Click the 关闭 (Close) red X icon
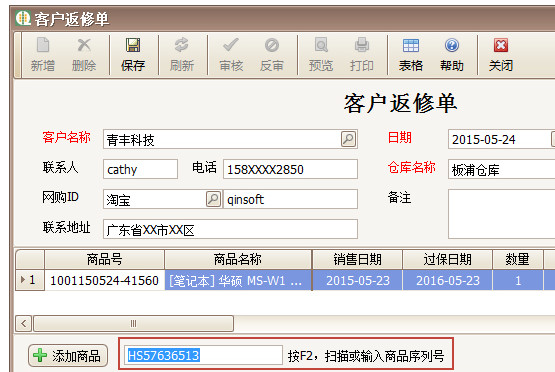Screen dimensions: 555x372 [501, 45]
